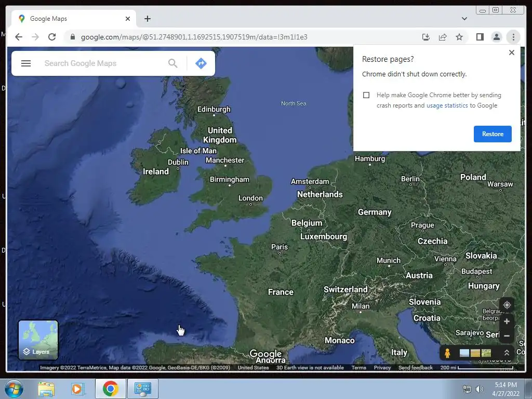The width and height of the screenshot is (532, 399).
Task: Open the Windows Start menu
Action: [14, 389]
